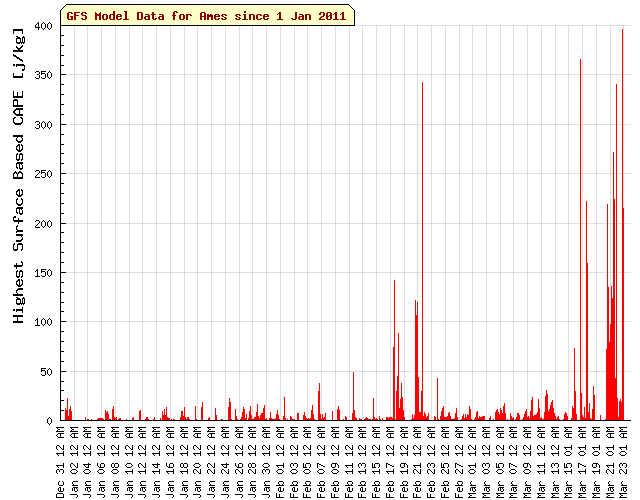640x500 pixels.
Task: Select the y-axis label 'Highest Surface Based CAPE [j/kg]'
Action: click(x=19, y=176)
